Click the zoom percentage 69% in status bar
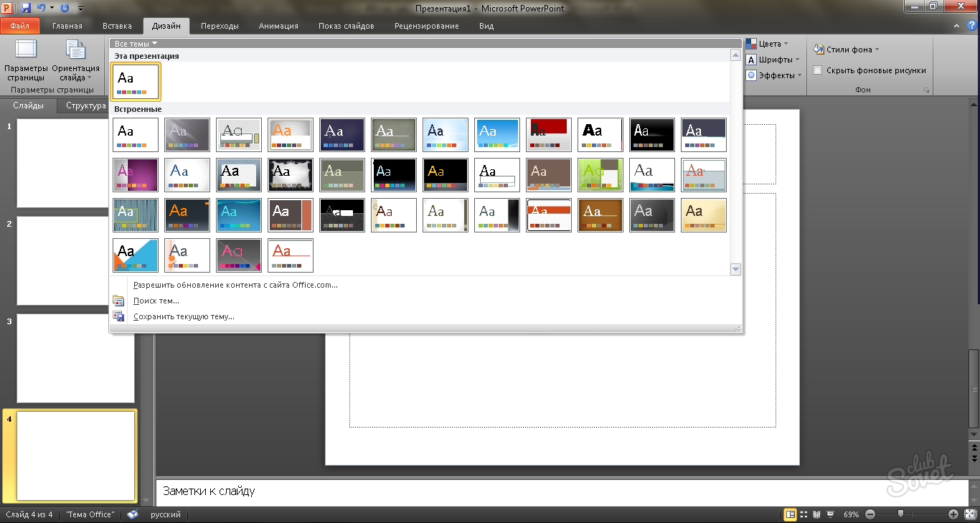The height and width of the screenshot is (523, 980). pos(851,514)
